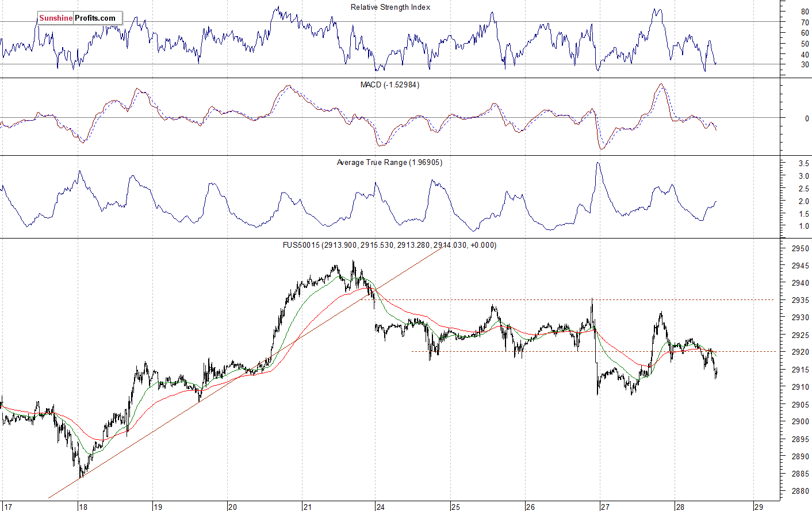
Task: Select the Relative Strength Index title
Action: click(x=390, y=7)
